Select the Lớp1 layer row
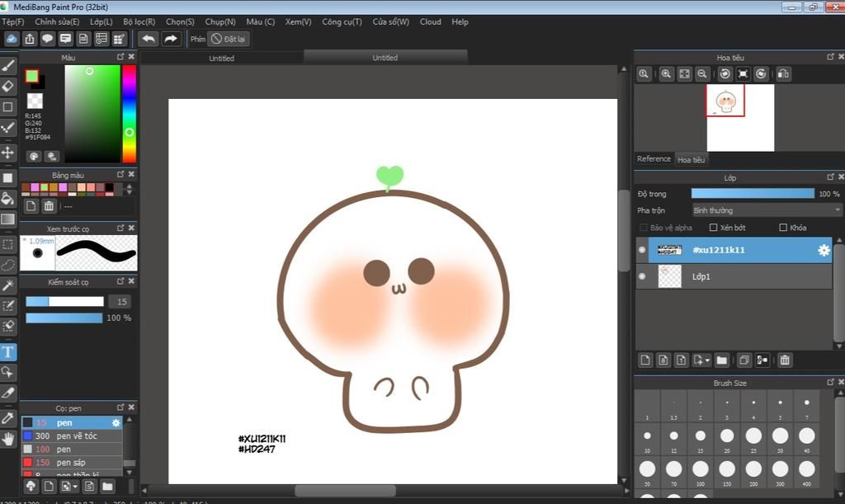845x504 pixels. click(x=734, y=276)
